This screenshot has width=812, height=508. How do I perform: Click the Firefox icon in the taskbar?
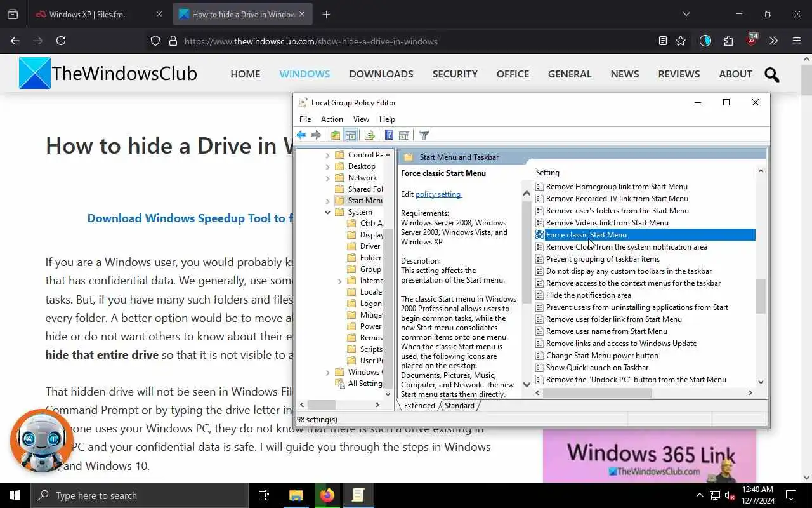[327, 495]
